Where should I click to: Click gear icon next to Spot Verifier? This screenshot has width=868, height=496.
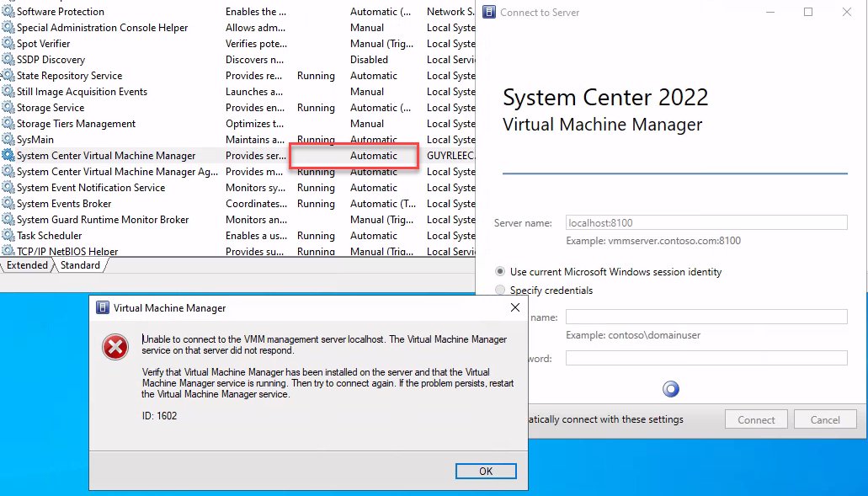(x=8, y=44)
